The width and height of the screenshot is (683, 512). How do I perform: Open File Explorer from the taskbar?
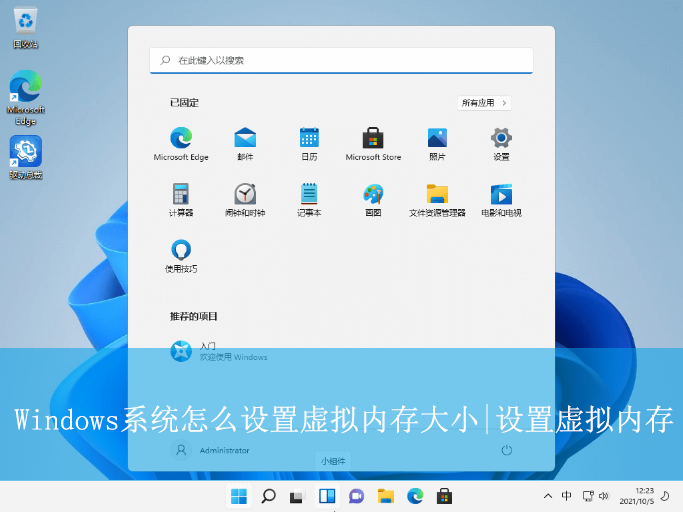click(x=386, y=496)
